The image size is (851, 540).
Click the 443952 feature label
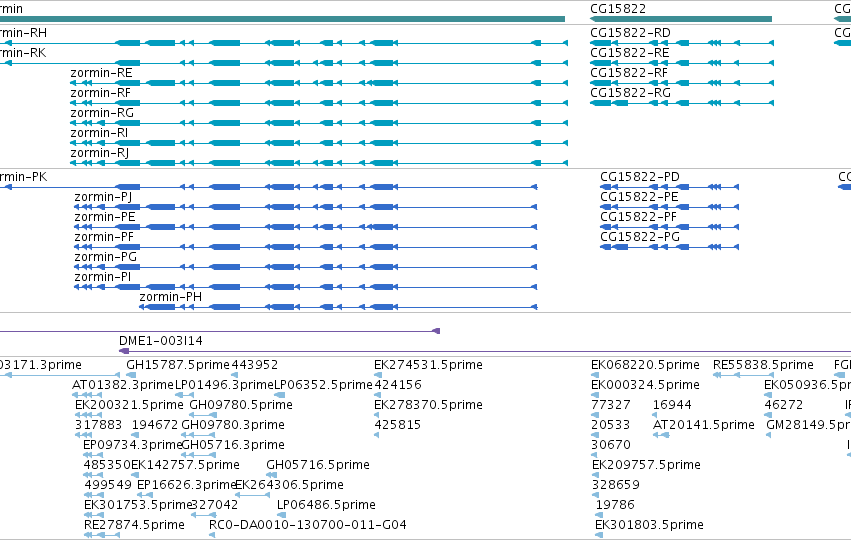pyautogui.click(x=255, y=365)
